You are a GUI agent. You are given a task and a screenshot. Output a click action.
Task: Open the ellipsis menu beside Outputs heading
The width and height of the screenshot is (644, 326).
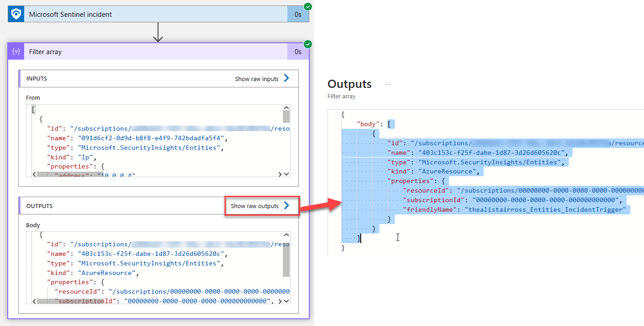[x=388, y=84]
